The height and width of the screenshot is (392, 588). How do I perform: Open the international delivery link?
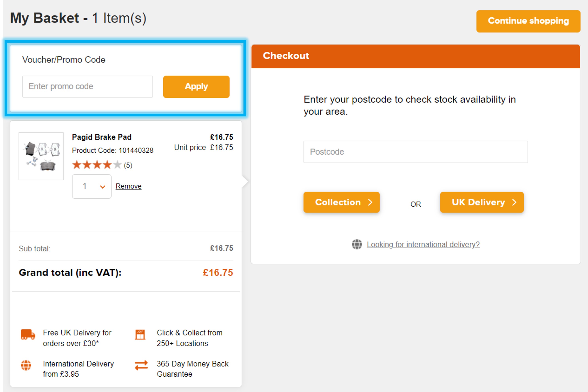tap(423, 244)
